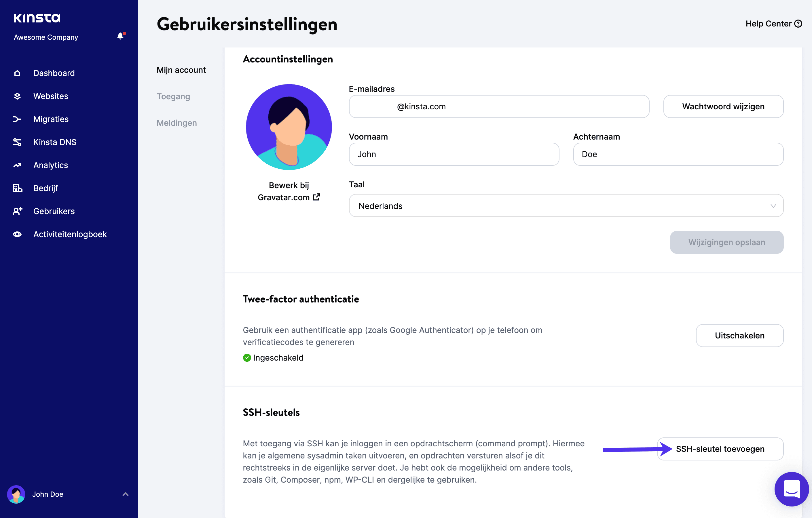
Task: Switch to the Meldingen tab
Action: tap(177, 123)
